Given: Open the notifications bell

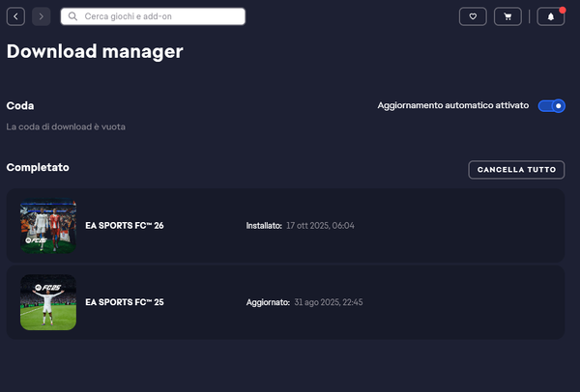Looking at the screenshot, I should (551, 16).
